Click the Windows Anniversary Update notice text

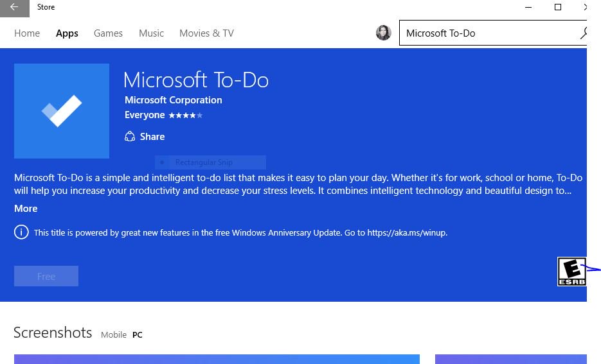tap(240, 232)
